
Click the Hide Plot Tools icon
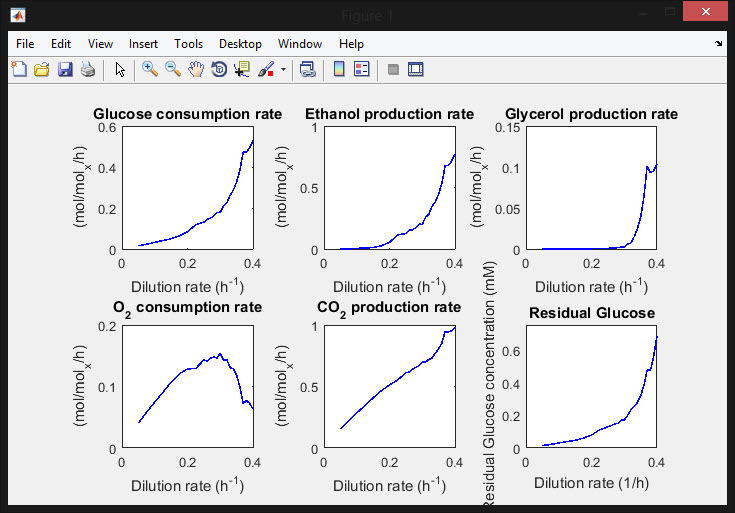393,69
